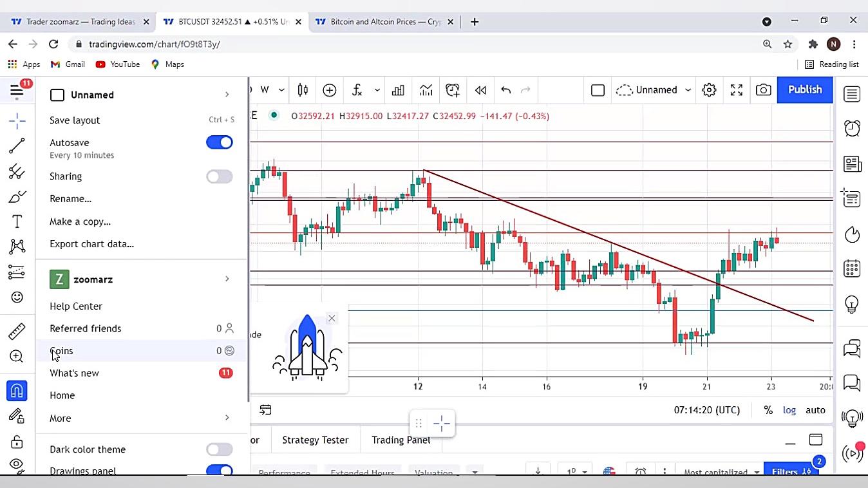Open the news panel icon
The image size is (868, 488).
(x=852, y=164)
